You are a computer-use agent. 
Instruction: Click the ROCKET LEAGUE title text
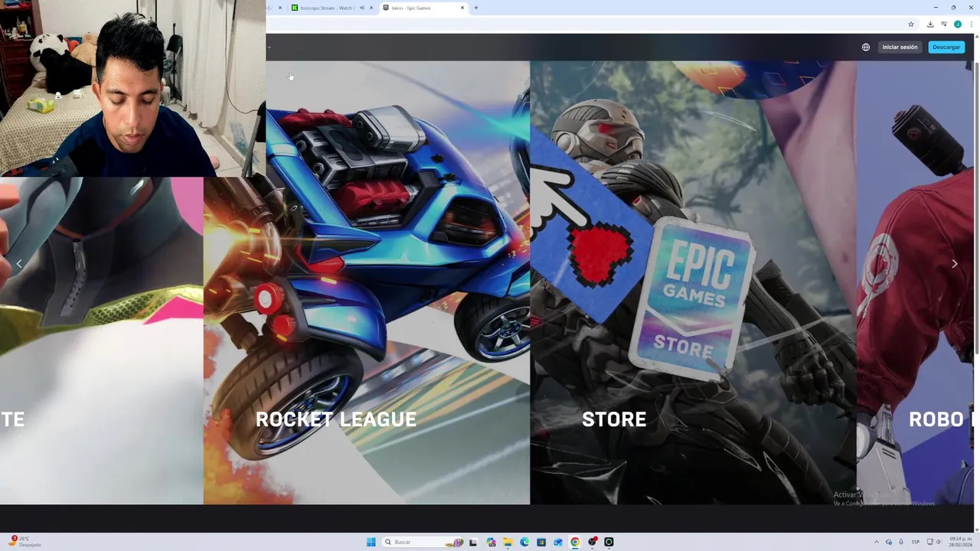click(336, 419)
